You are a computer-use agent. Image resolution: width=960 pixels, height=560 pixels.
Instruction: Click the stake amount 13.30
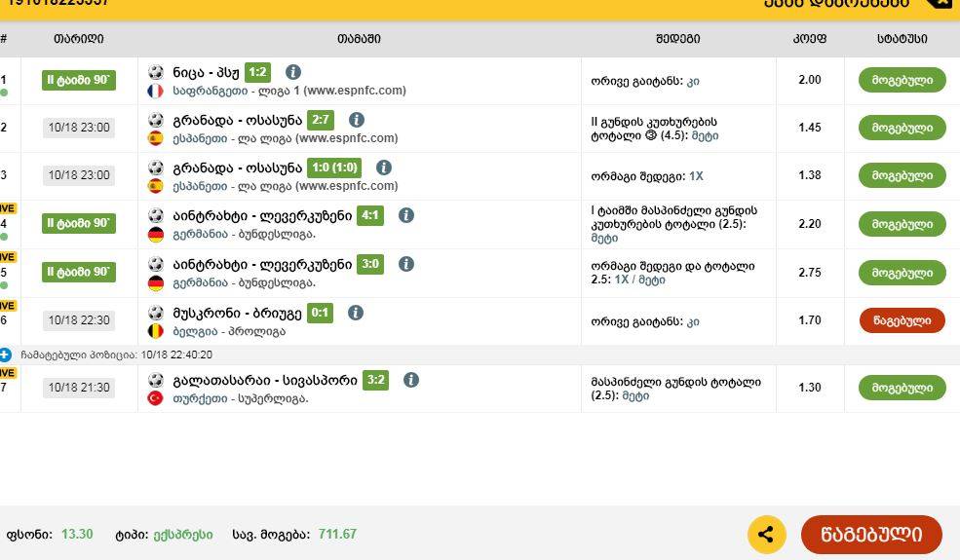[77, 535]
